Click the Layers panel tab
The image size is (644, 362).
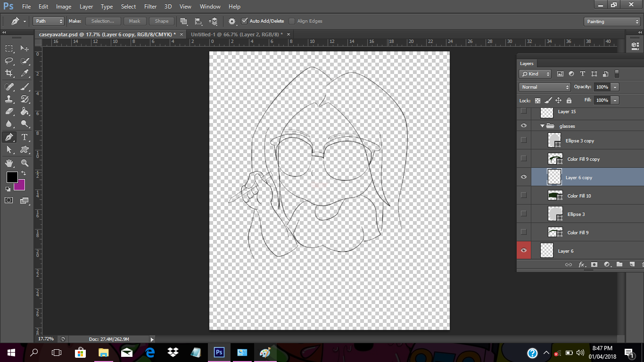pyautogui.click(x=527, y=64)
